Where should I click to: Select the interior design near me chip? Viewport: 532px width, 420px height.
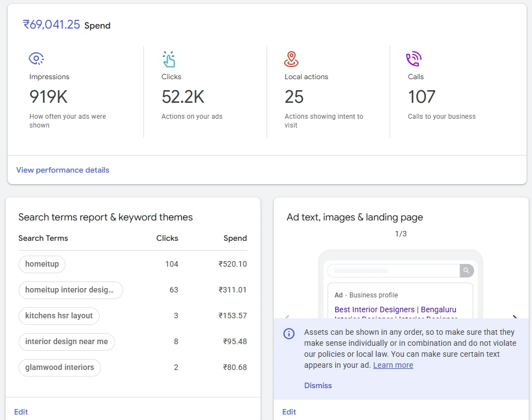(66, 341)
